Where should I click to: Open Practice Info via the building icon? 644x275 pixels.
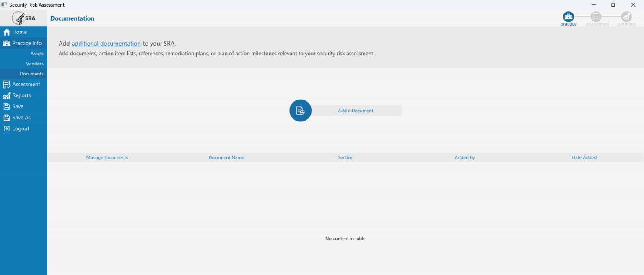pyautogui.click(x=7, y=43)
